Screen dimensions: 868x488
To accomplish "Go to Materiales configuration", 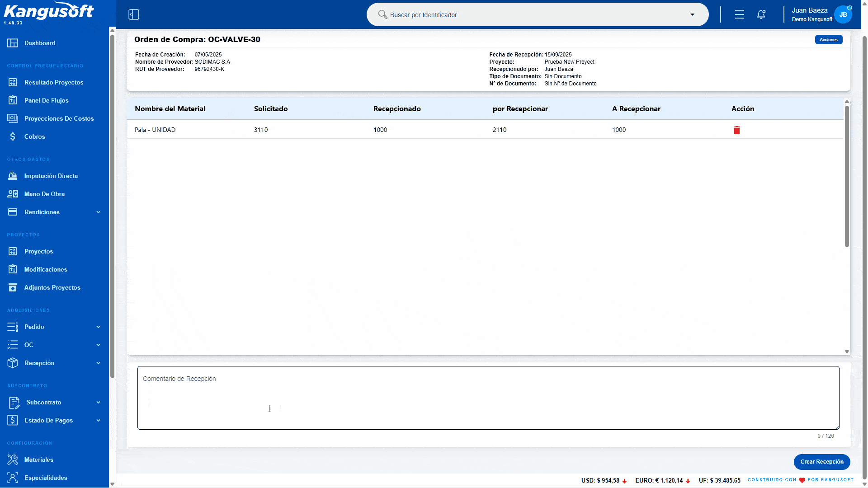I will 39,460.
